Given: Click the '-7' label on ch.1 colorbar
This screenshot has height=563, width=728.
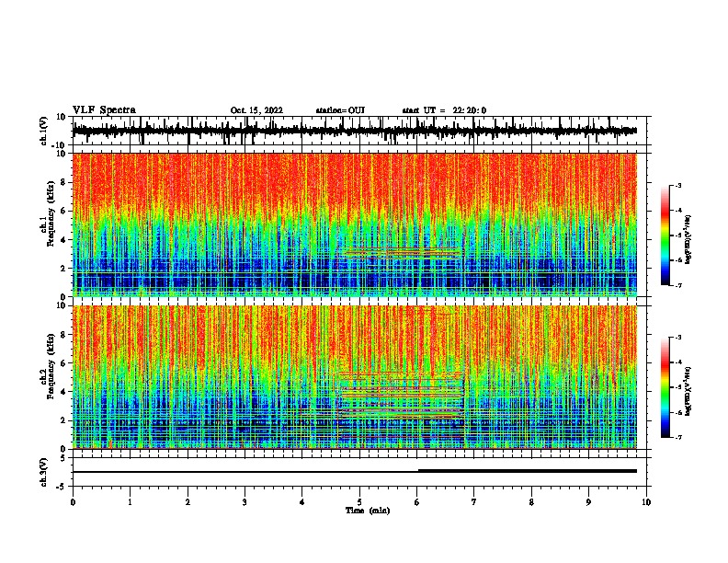Looking at the screenshot, I should tap(678, 285).
